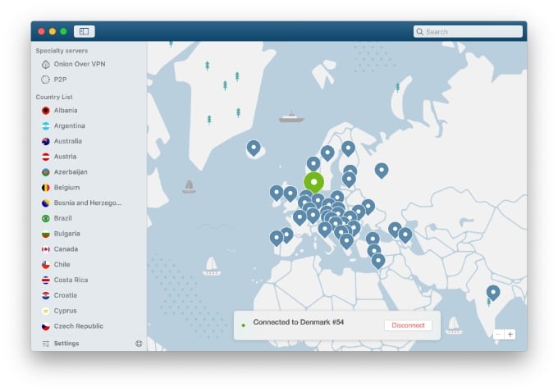Click the green Denmark connected pin
Image resolution: width=558 pixels, height=392 pixels.
[x=313, y=183]
